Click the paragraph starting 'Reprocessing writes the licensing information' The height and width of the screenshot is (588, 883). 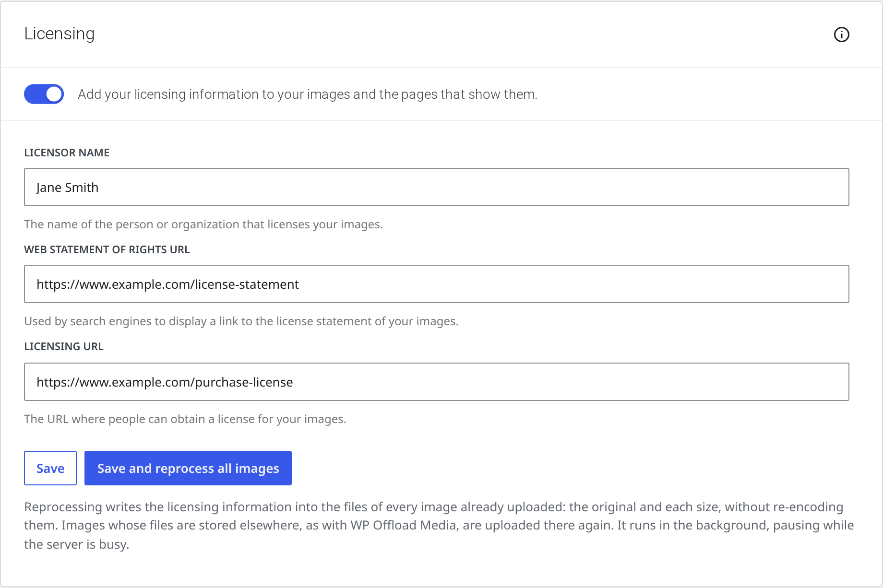(x=439, y=526)
